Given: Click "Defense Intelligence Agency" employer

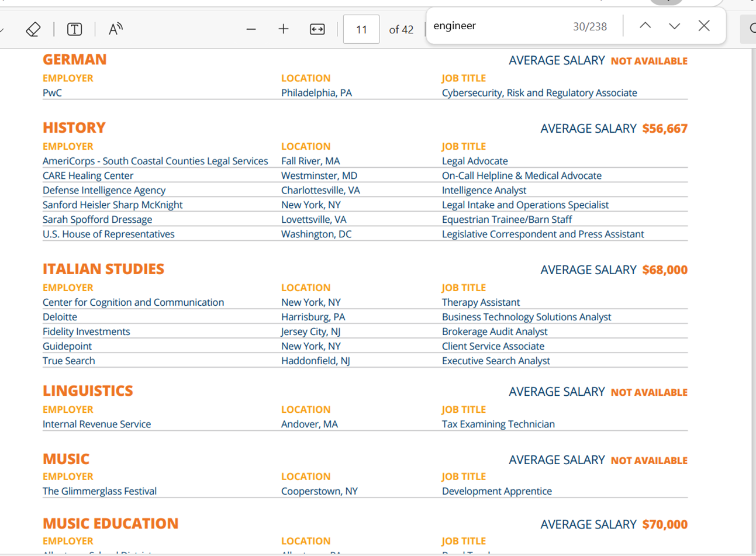Looking at the screenshot, I should coord(104,190).
